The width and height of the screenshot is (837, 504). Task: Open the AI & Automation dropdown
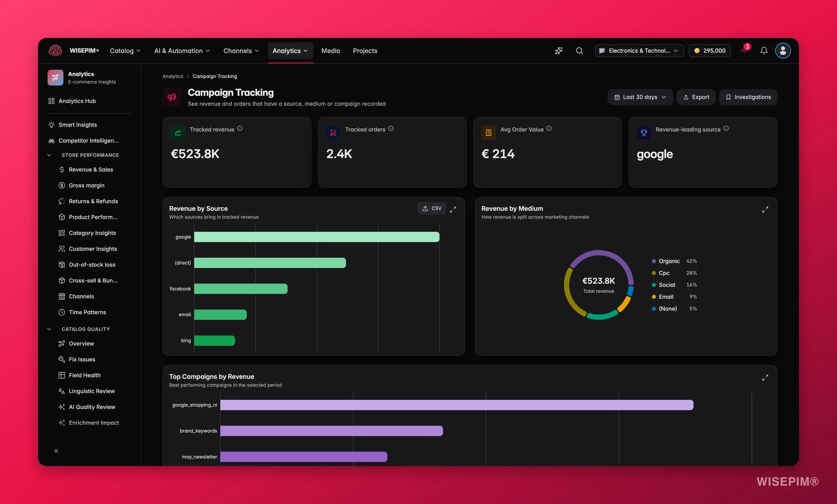pos(182,51)
